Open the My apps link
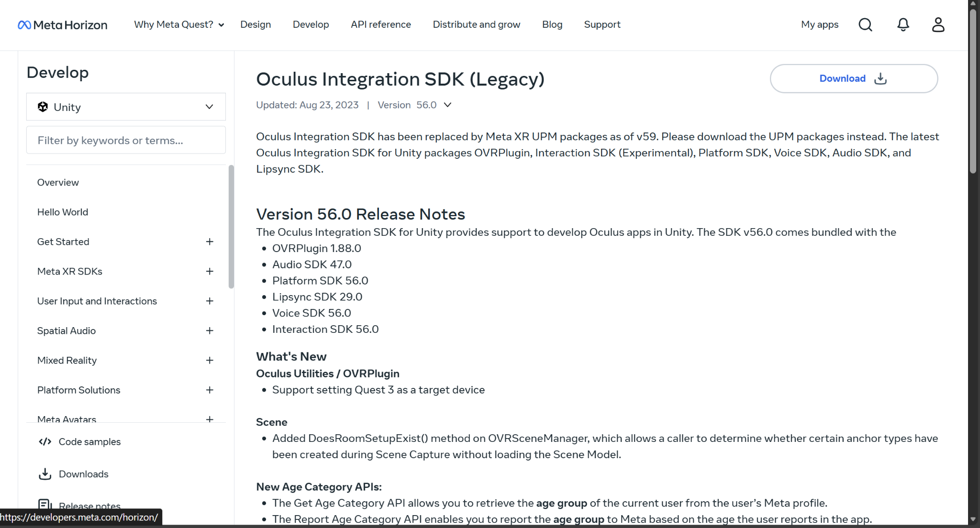 pos(819,24)
